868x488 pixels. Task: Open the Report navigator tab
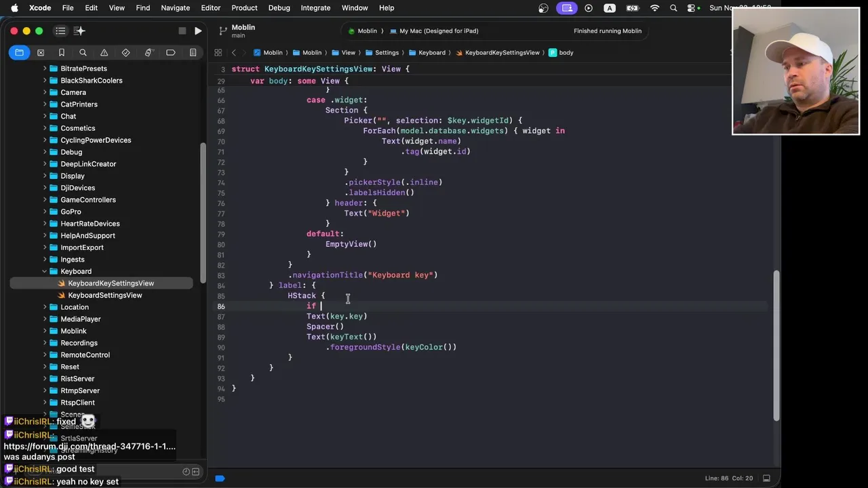coord(193,52)
